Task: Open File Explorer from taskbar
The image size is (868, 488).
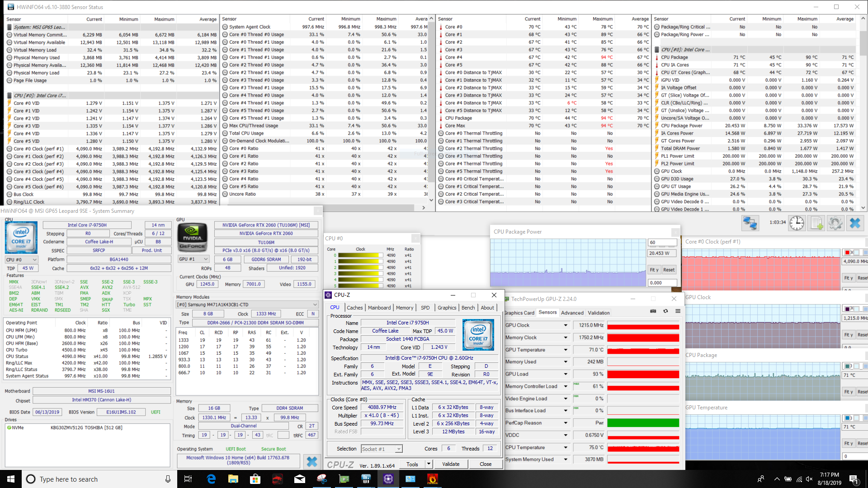Action: 233,479
